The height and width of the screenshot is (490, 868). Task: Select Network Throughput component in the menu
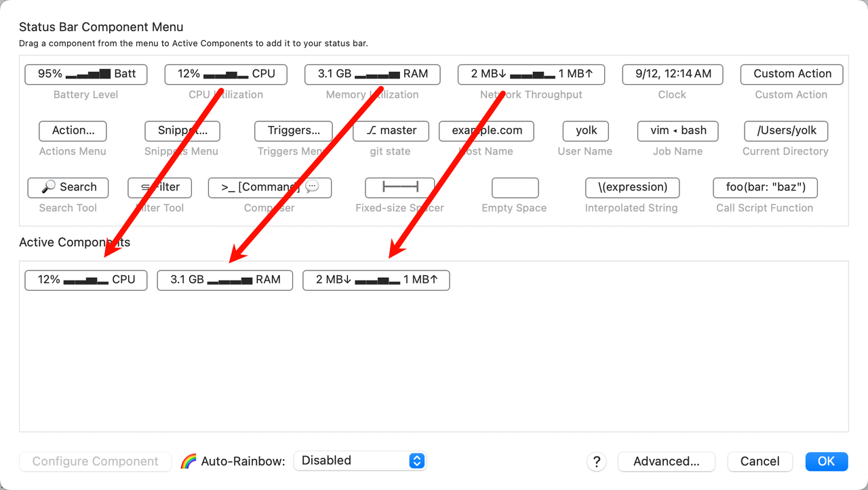[x=531, y=75]
